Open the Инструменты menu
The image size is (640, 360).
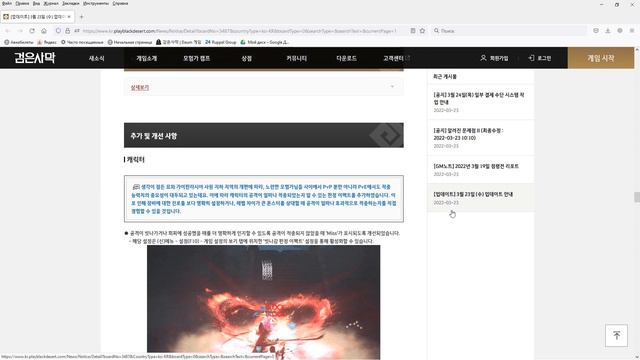point(96,3)
